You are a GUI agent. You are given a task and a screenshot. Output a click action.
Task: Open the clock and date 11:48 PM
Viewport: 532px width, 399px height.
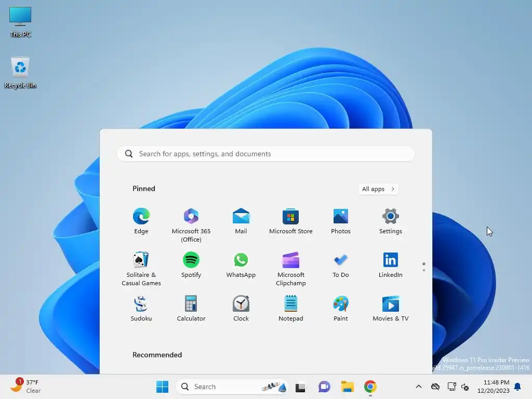[x=494, y=387]
